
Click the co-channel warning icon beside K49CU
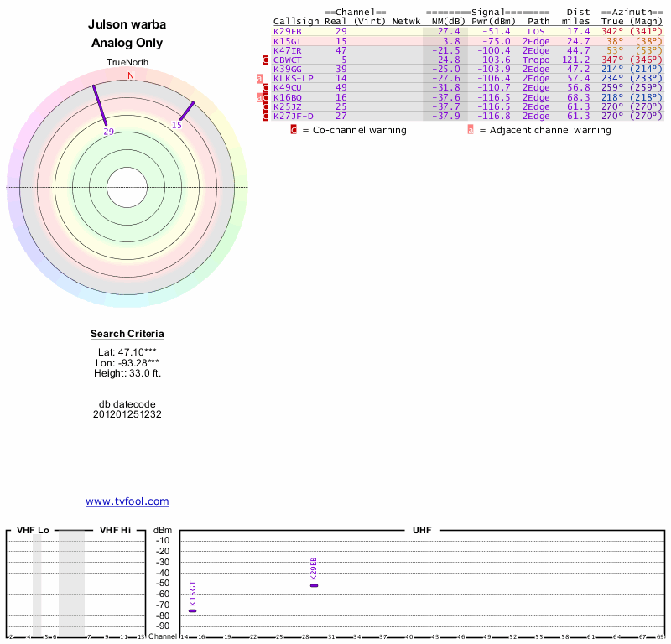(266, 88)
